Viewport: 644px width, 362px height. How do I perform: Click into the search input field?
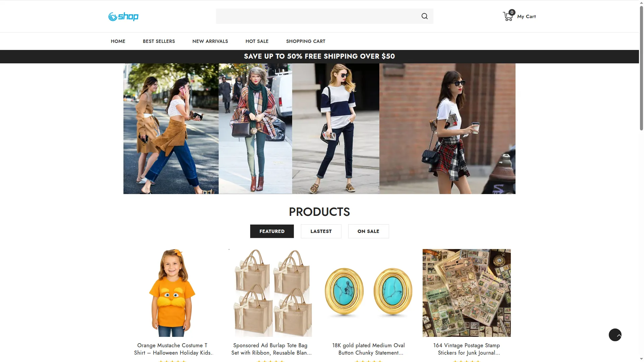(317, 16)
